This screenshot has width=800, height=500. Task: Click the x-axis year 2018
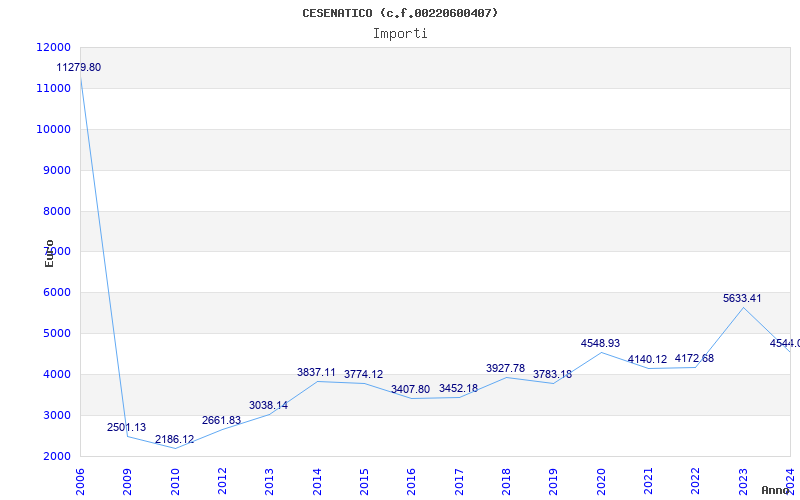pos(506,481)
